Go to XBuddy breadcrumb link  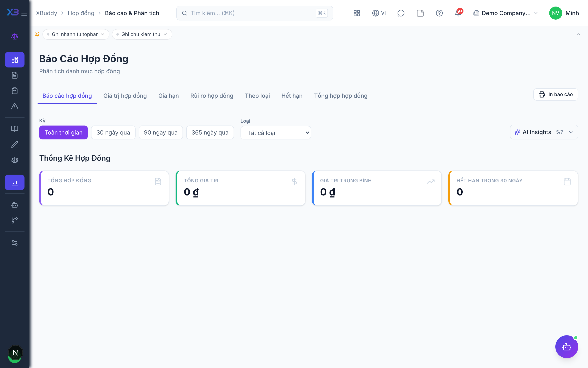47,13
